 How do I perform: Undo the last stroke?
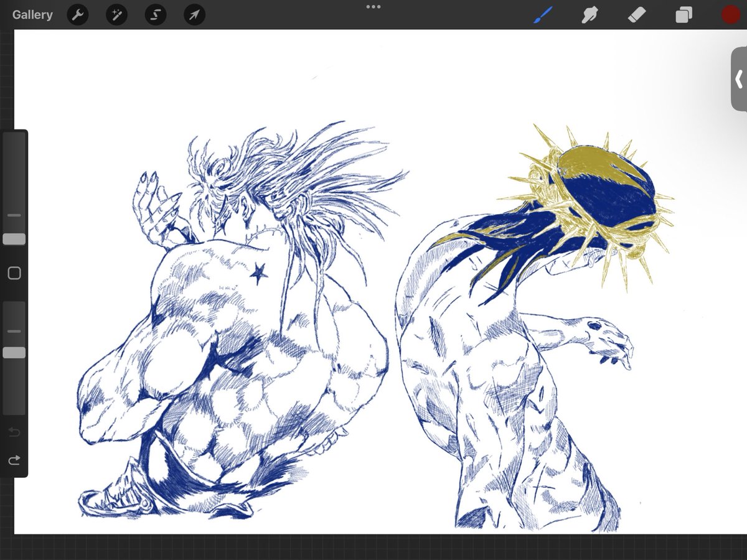14,432
